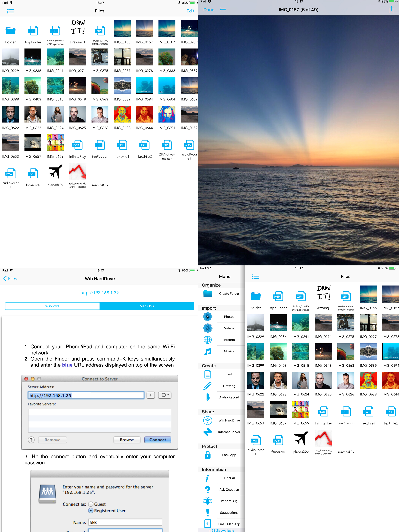The image size is (399, 532).
Task: Go back to Files from Wifi HardDrive
Action: point(10,279)
